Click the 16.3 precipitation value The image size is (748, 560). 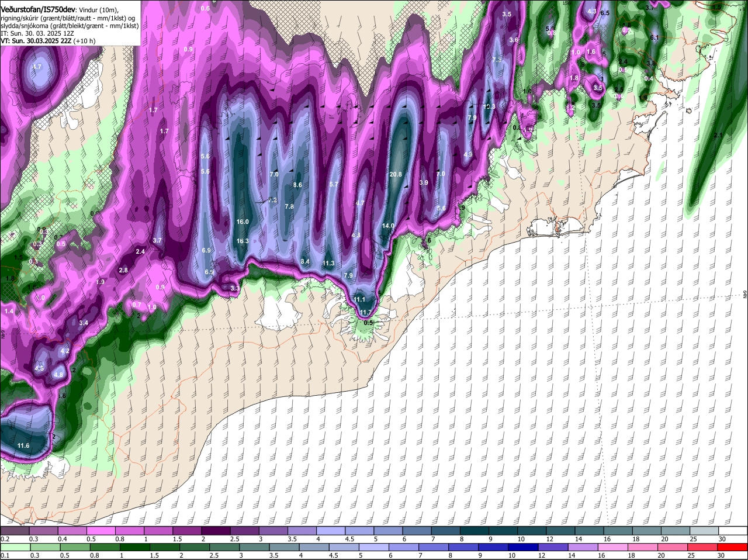point(243,241)
